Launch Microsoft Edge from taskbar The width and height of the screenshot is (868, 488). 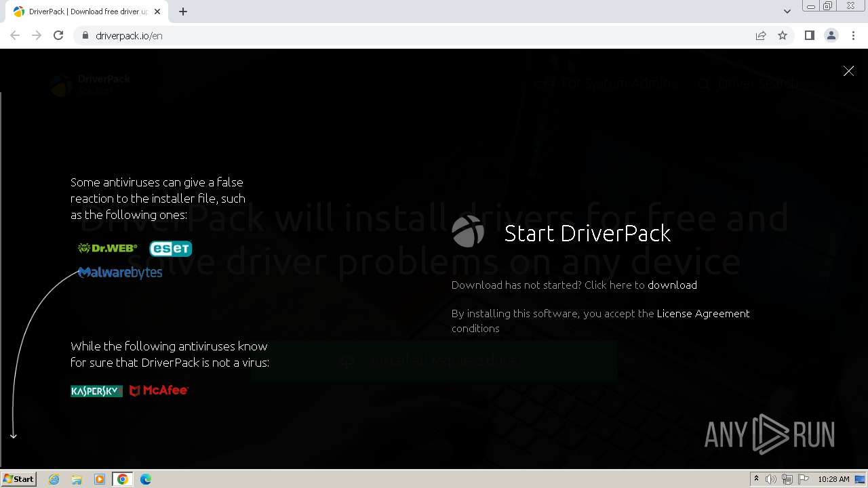146,479
